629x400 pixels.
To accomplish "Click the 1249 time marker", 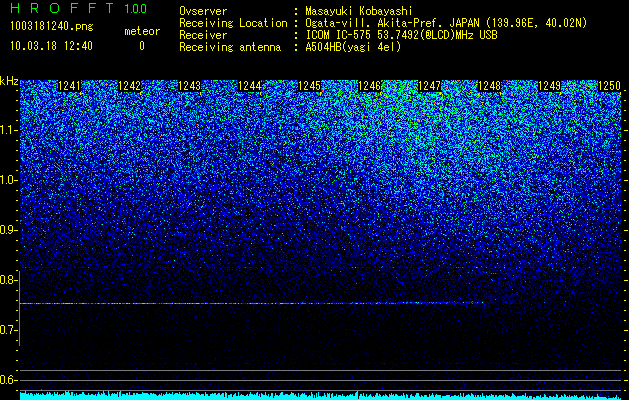I will [x=550, y=86].
